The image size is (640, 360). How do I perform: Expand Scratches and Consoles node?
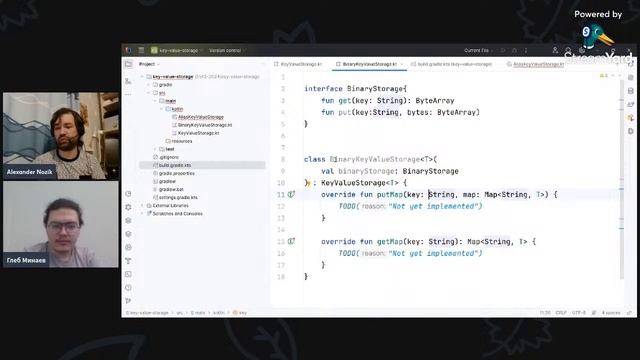[142, 213]
